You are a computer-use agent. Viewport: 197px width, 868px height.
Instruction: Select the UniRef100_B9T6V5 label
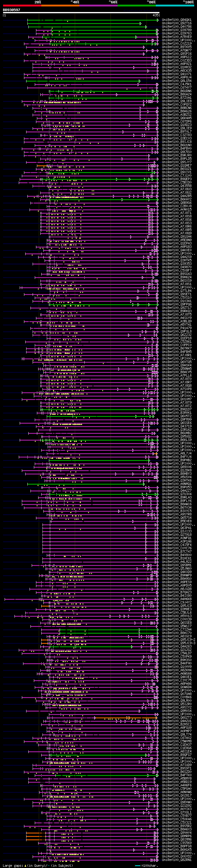click(176, 47)
